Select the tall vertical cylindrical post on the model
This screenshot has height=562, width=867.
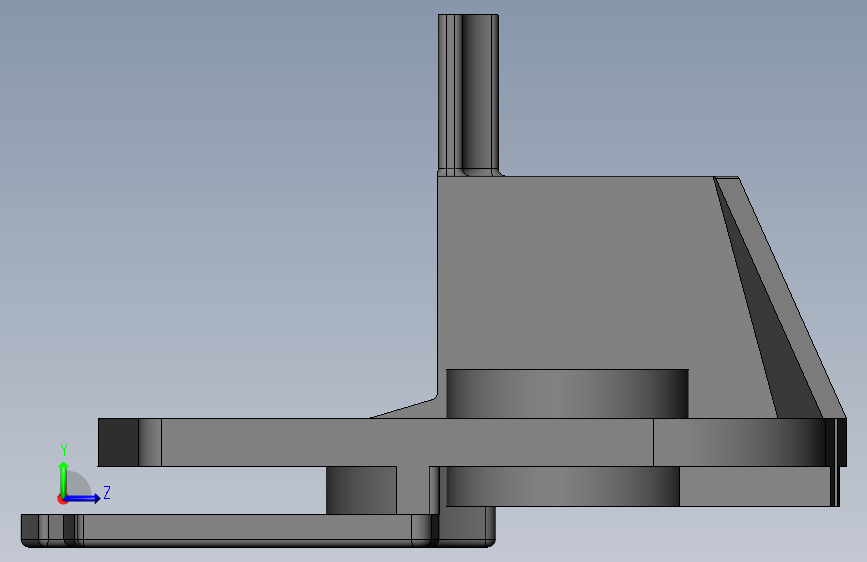[x=468, y=94]
